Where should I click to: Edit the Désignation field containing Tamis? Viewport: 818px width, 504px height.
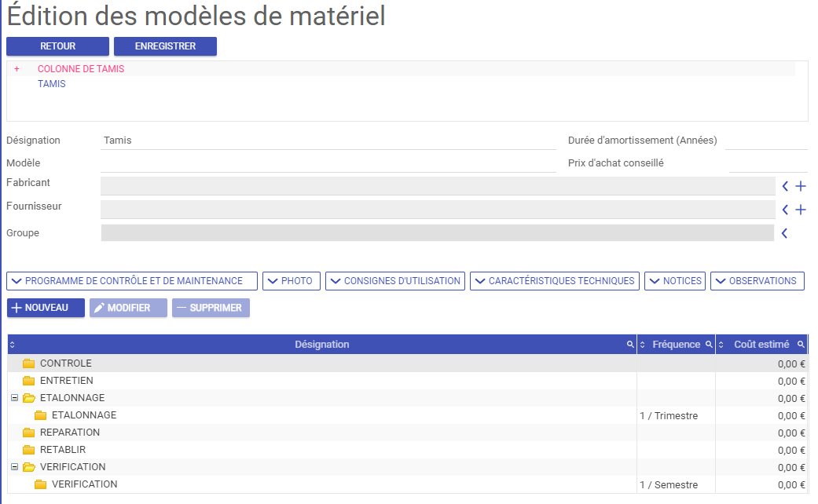(x=328, y=141)
